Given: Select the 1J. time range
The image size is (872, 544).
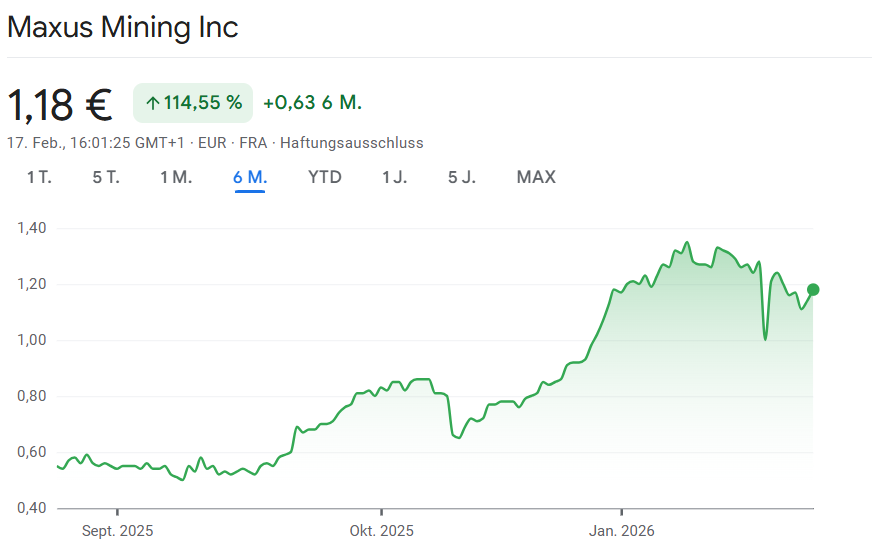Looking at the screenshot, I should 394,177.
